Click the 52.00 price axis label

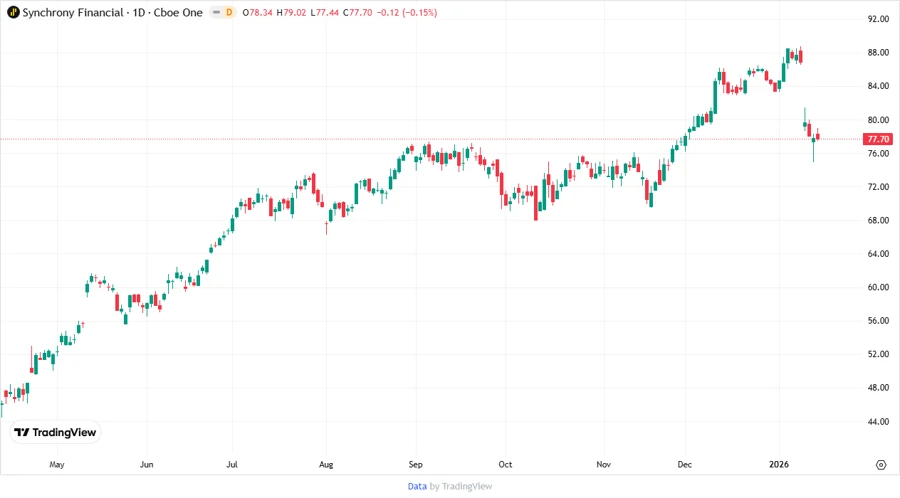tap(878, 354)
